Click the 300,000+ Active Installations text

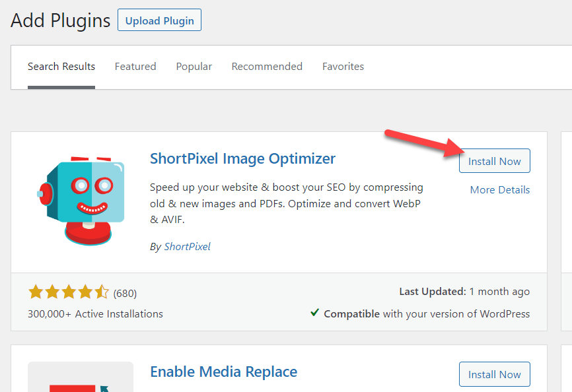pos(95,314)
